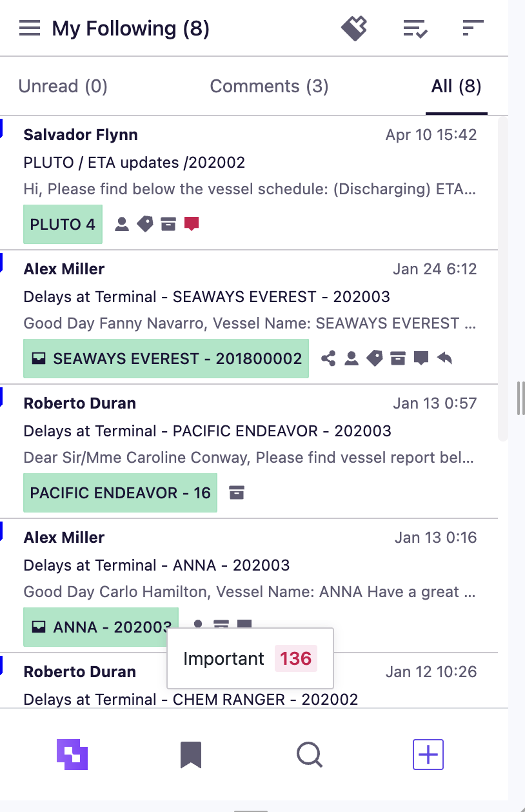Open the sort options icon in header
Viewport: 525px width, 812px height.
pyautogui.click(x=473, y=28)
